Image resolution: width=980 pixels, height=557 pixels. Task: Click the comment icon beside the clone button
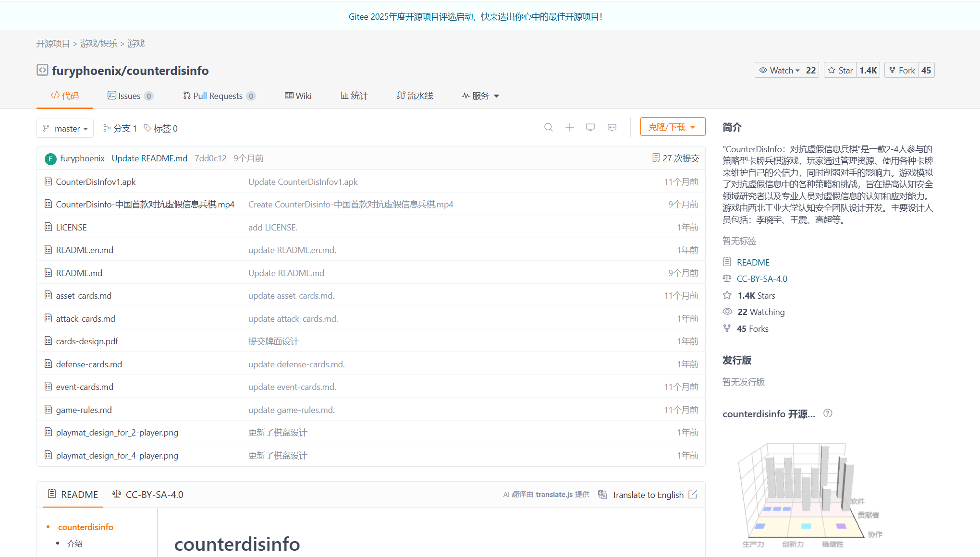tap(612, 127)
